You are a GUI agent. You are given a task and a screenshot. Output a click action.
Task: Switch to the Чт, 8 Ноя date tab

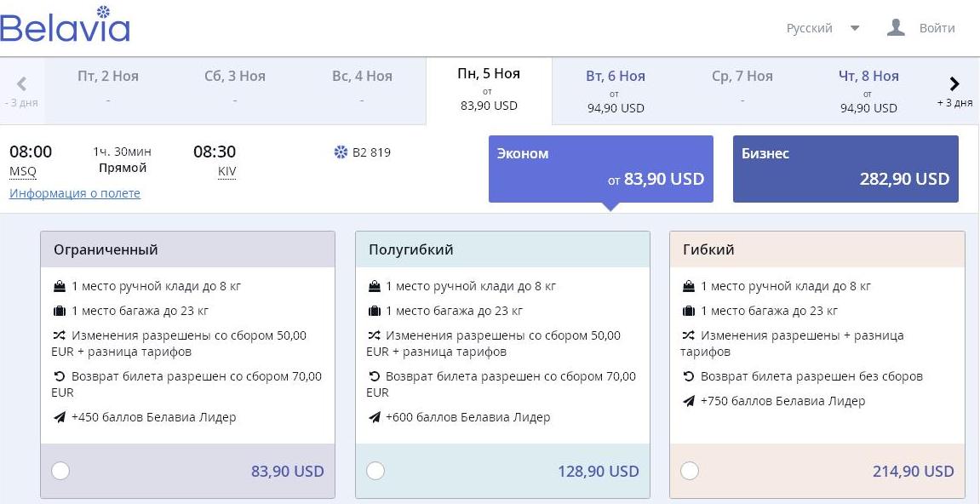[868, 91]
